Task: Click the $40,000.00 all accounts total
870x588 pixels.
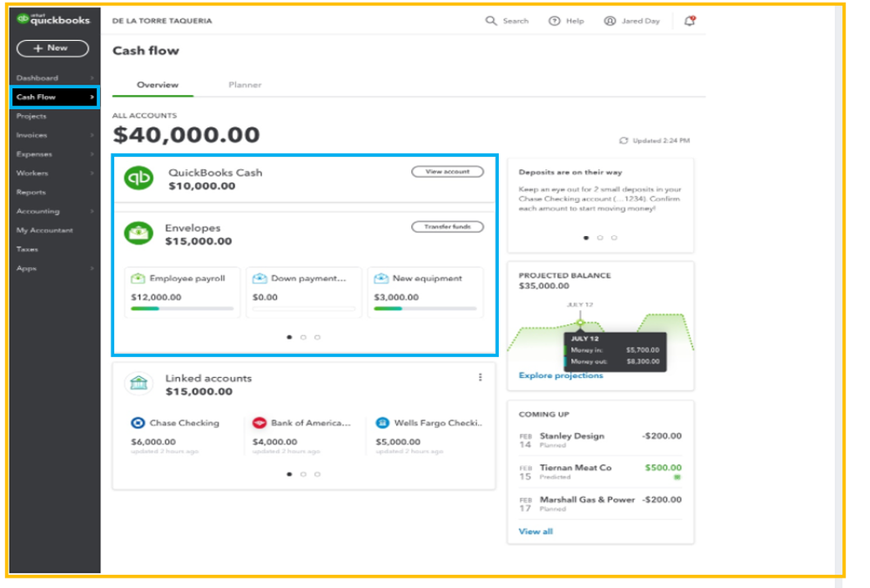Action: tap(185, 135)
